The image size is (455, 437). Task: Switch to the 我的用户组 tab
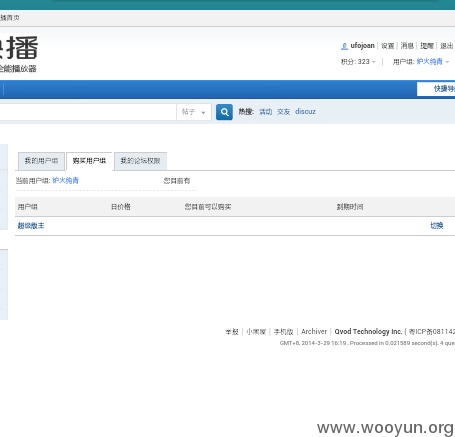[41, 161]
